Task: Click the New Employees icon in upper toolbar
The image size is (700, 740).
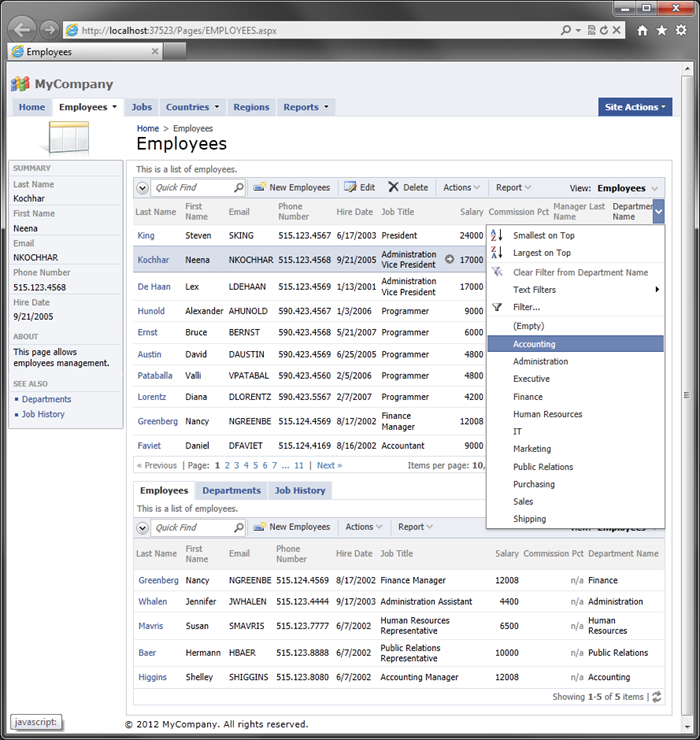Action: pyautogui.click(x=259, y=187)
